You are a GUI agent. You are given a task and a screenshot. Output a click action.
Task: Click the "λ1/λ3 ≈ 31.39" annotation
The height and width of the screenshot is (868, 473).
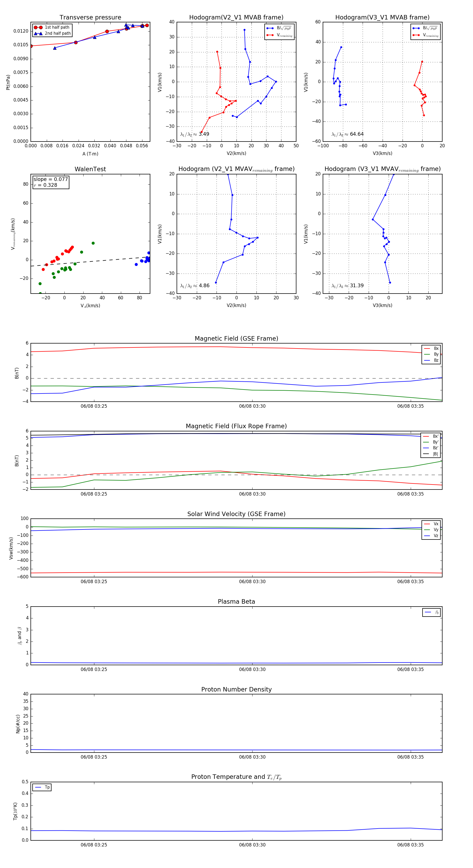click(347, 286)
